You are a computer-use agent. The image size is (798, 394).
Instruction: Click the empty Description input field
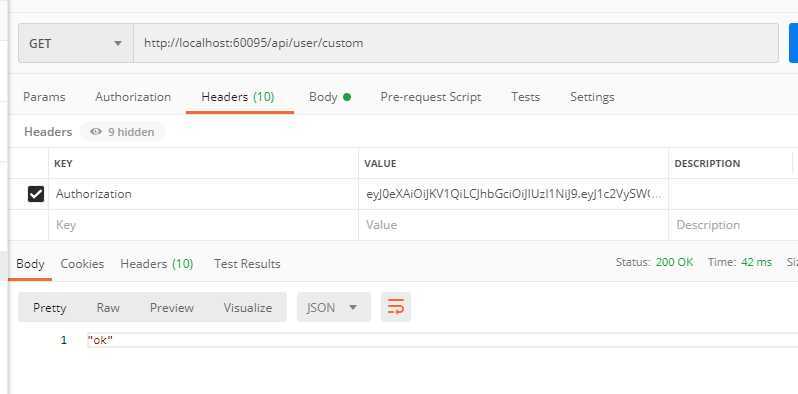pyautogui.click(x=733, y=225)
